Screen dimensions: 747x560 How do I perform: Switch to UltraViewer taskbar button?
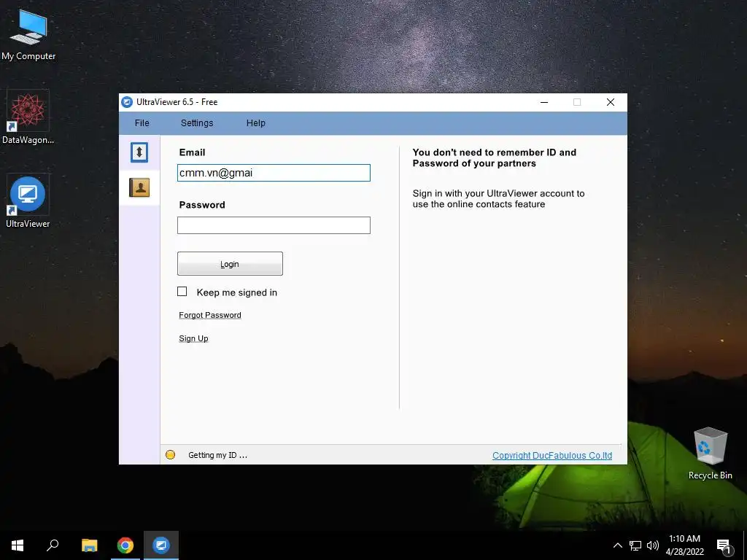(x=161, y=545)
